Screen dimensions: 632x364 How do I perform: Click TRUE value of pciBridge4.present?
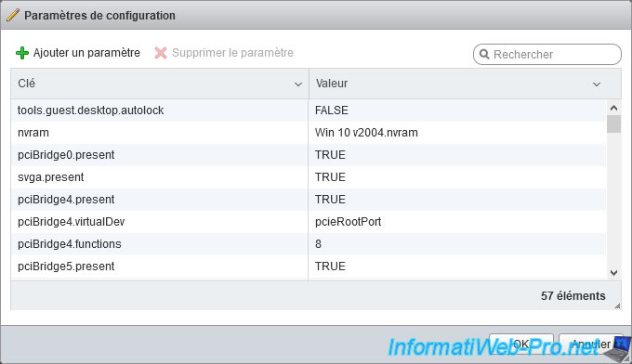[x=330, y=200]
